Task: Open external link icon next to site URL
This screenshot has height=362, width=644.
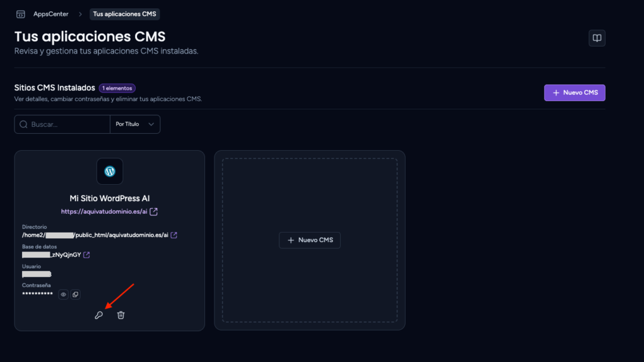Action: (x=153, y=212)
